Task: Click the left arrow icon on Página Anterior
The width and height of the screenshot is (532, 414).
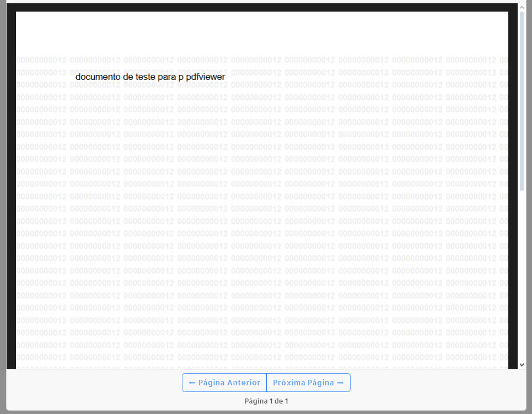Action: (x=192, y=383)
